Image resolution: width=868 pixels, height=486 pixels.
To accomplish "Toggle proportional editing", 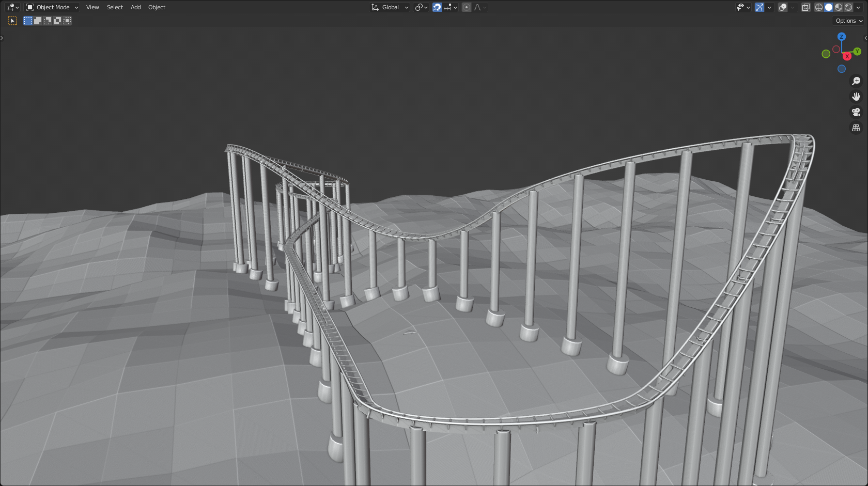I will (467, 7).
